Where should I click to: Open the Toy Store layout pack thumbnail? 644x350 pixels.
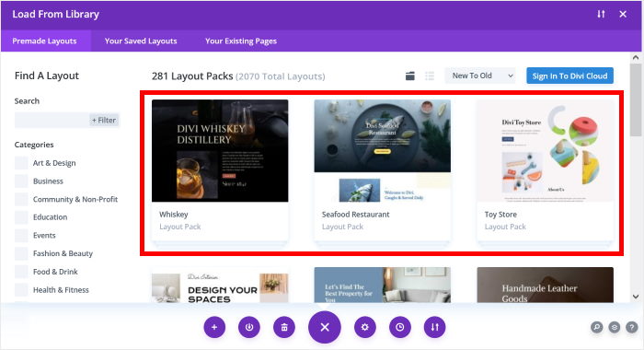tap(545, 150)
